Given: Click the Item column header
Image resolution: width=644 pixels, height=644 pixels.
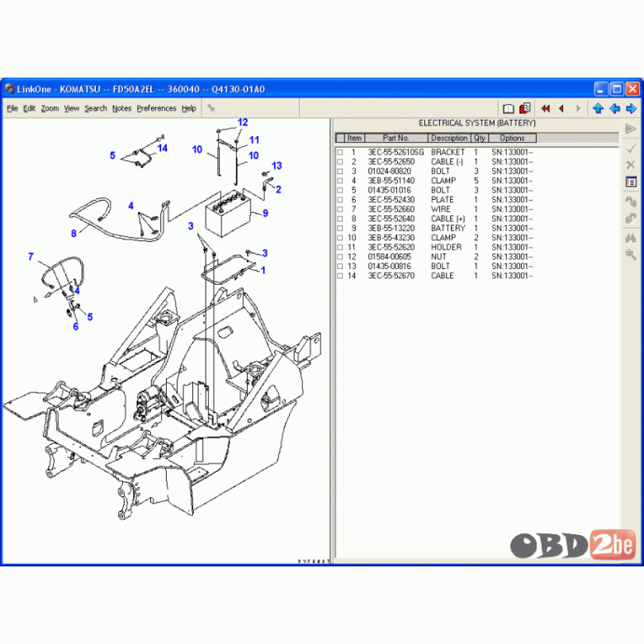Looking at the screenshot, I should pyautogui.click(x=354, y=138).
